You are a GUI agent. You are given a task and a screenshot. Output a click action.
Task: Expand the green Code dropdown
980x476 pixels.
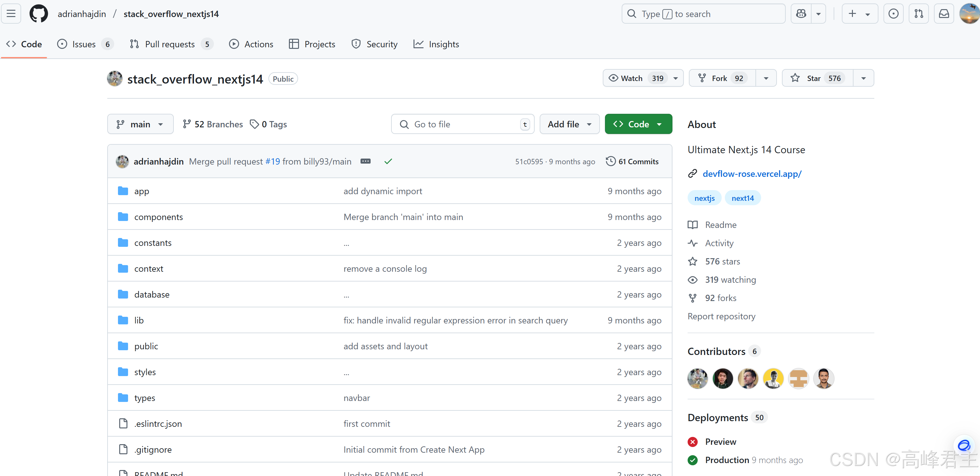638,124
